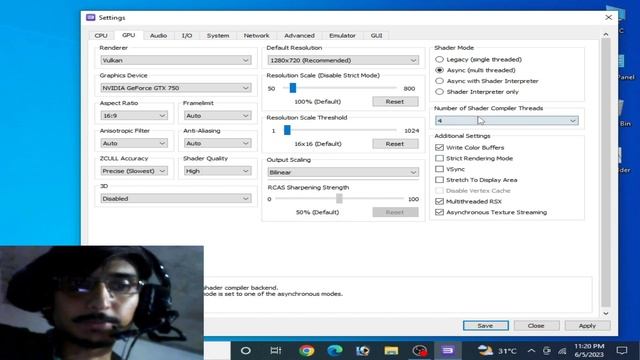Open Google Chrome from the taskbar
Viewport: 640px width, 360px height.
307,351
